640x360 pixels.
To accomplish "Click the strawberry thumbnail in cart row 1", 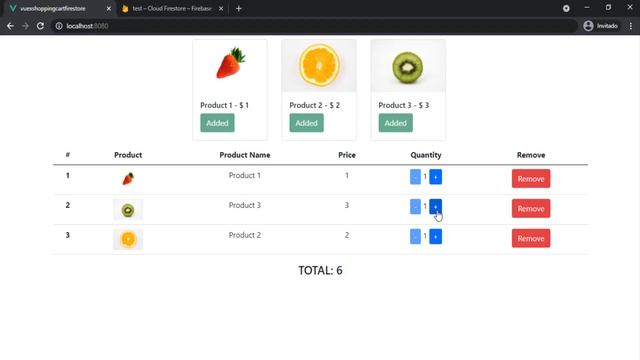I will tap(128, 179).
